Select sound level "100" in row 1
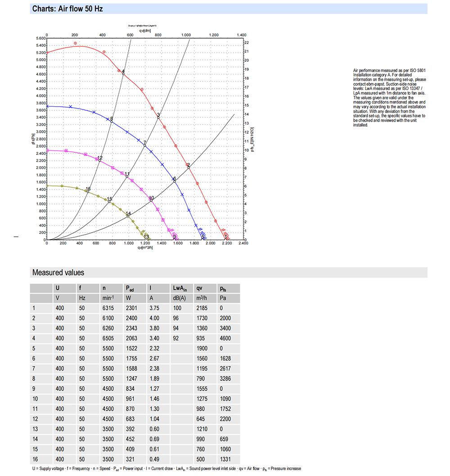 (x=177, y=308)
